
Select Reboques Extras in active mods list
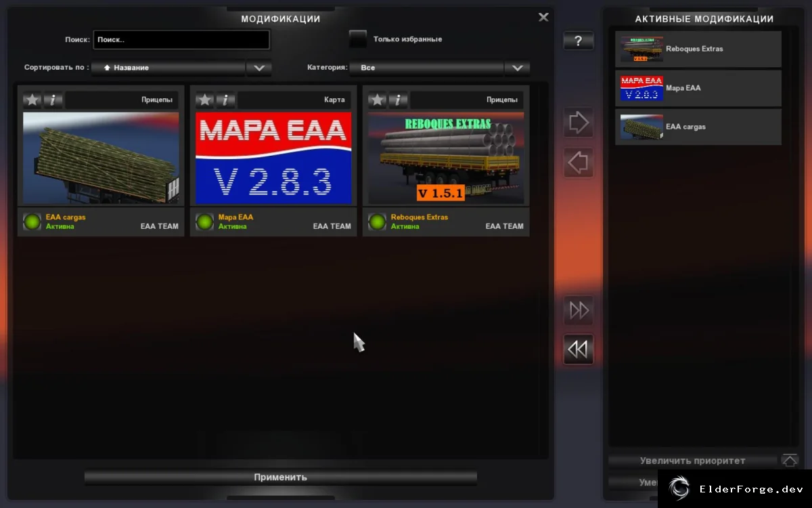tap(698, 49)
